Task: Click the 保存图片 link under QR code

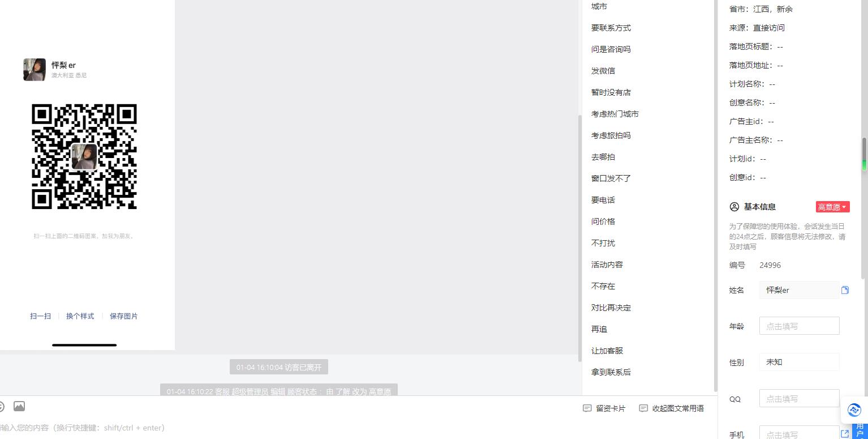Action: pos(124,316)
